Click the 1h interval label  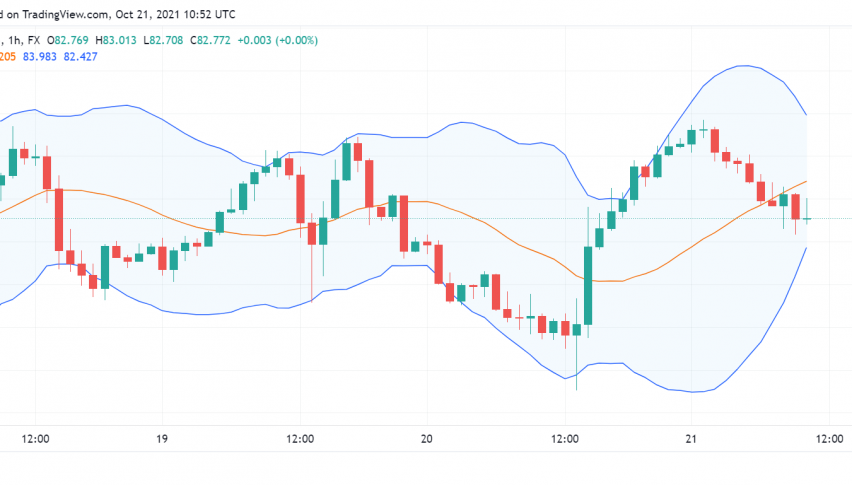tap(14, 40)
